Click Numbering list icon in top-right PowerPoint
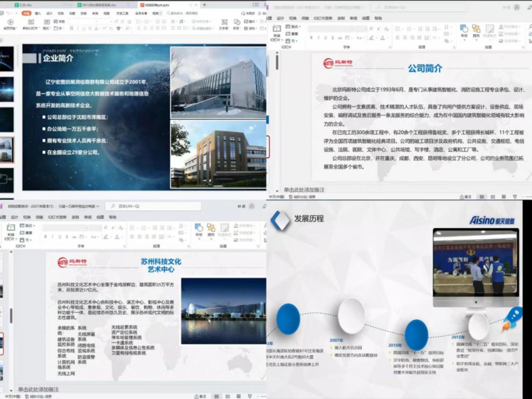This screenshot has height=399, width=532. 409,29
